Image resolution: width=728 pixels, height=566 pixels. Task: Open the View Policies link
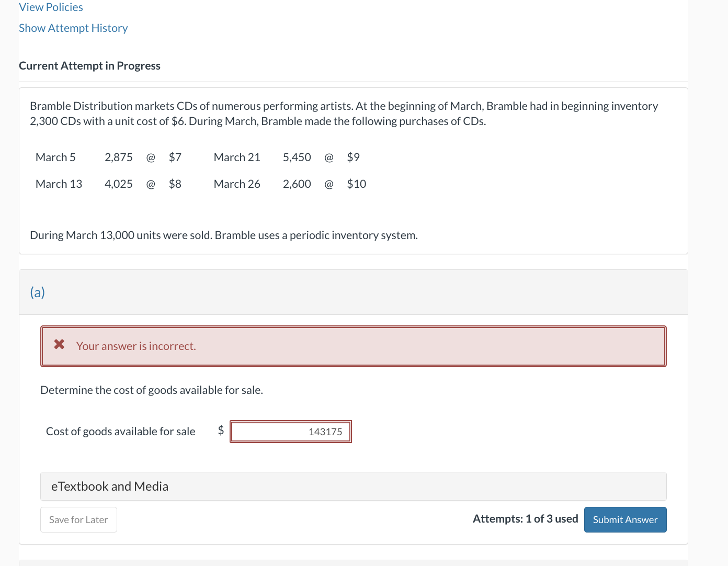(x=51, y=7)
